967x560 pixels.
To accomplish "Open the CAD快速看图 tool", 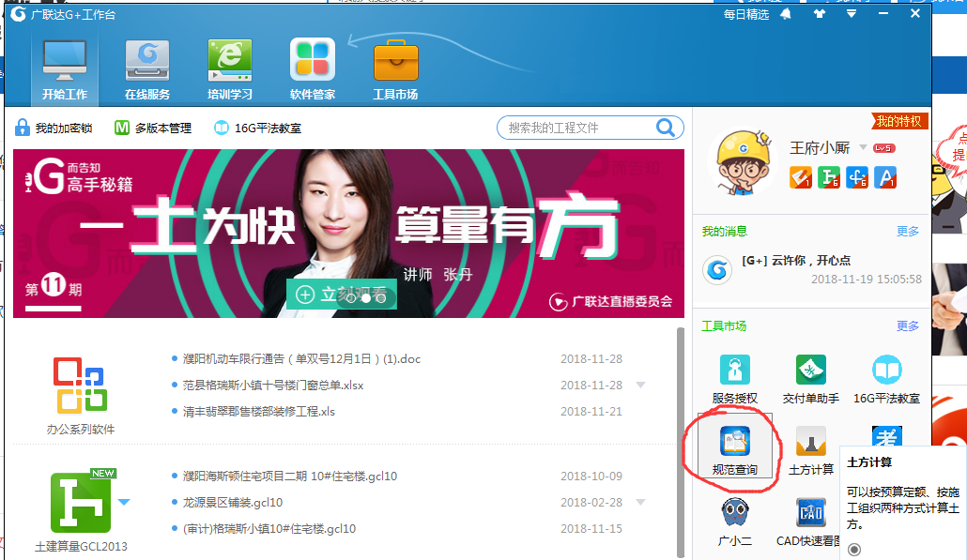I will coord(809,522).
